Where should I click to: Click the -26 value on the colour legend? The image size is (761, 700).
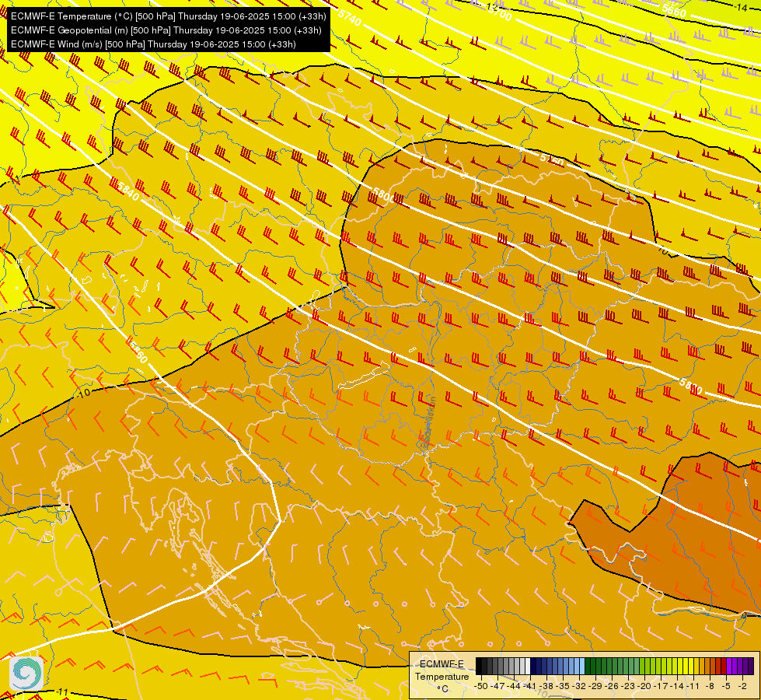pos(612,686)
